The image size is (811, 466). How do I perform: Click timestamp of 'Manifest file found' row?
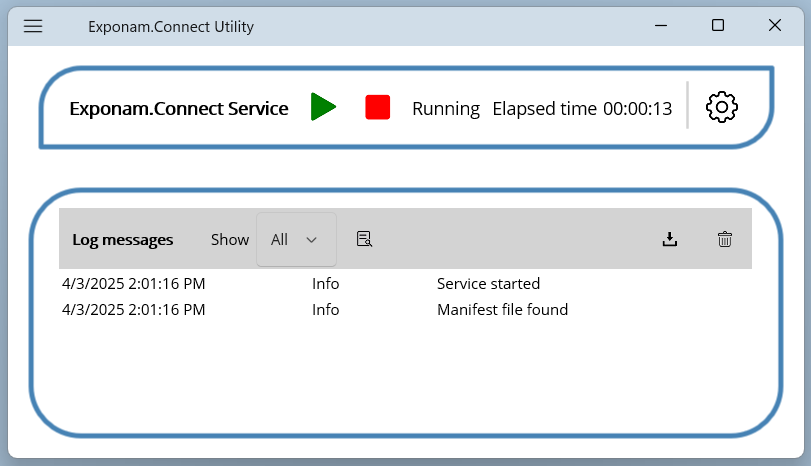(x=133, y=309)
